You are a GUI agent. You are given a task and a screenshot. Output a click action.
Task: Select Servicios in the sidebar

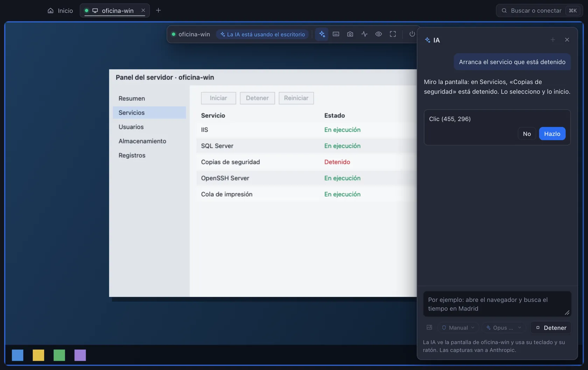click(x=149, y=113)
